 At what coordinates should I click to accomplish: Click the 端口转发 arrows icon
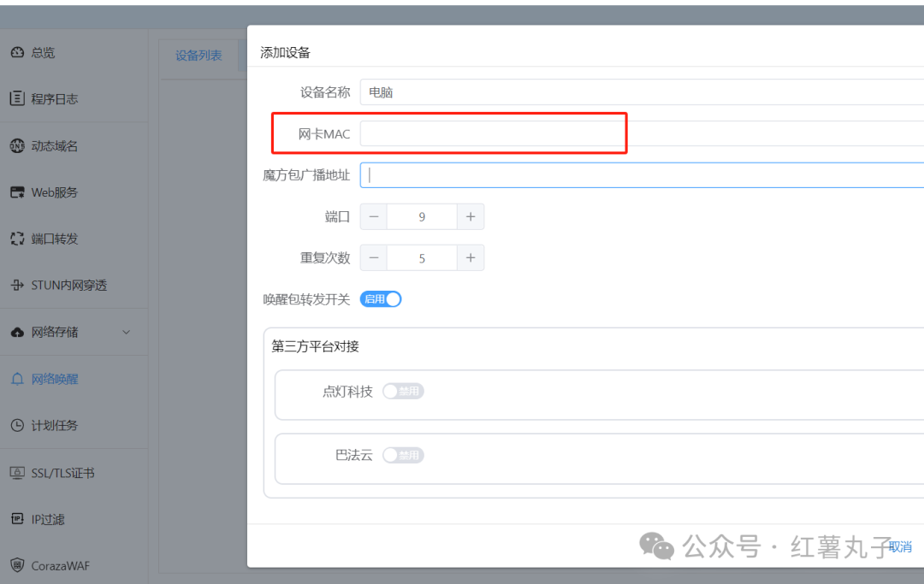[17, 239]
